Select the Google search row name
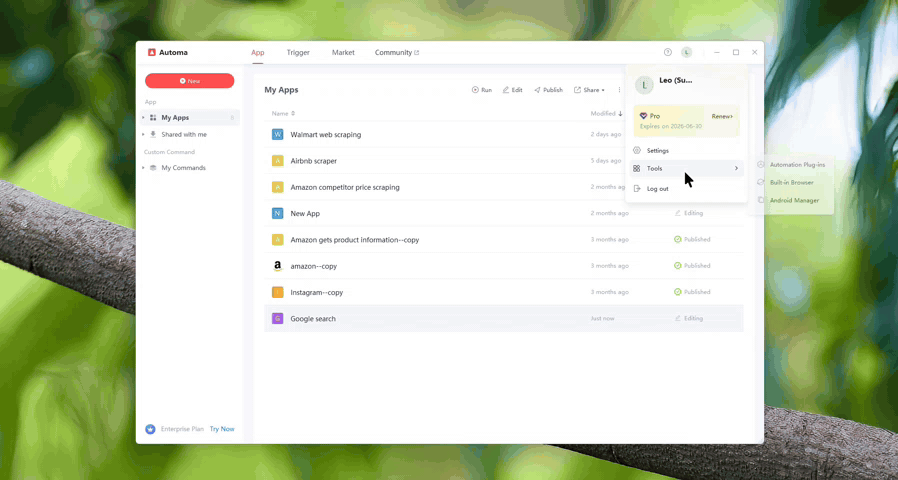Viewport: 898px width, 480px height. point(313,318)
